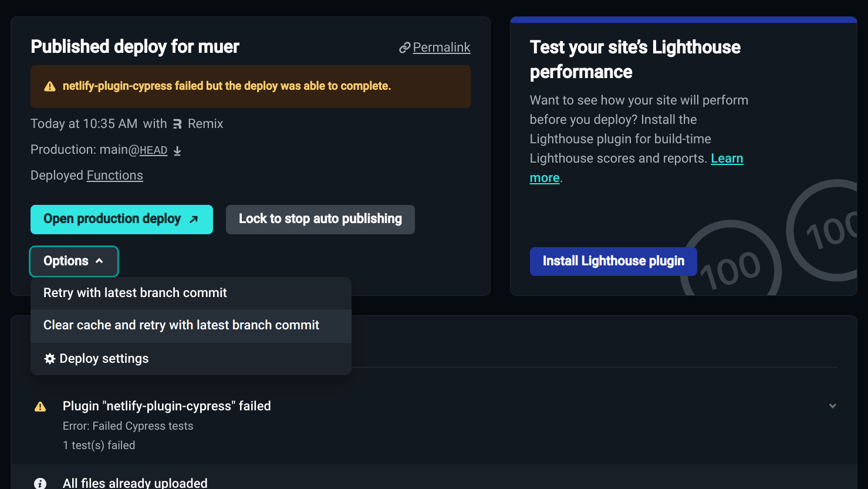Screen dimensions: 868x489
Task: Click the warning triangle in the orange banner
Action: point(50,87)
